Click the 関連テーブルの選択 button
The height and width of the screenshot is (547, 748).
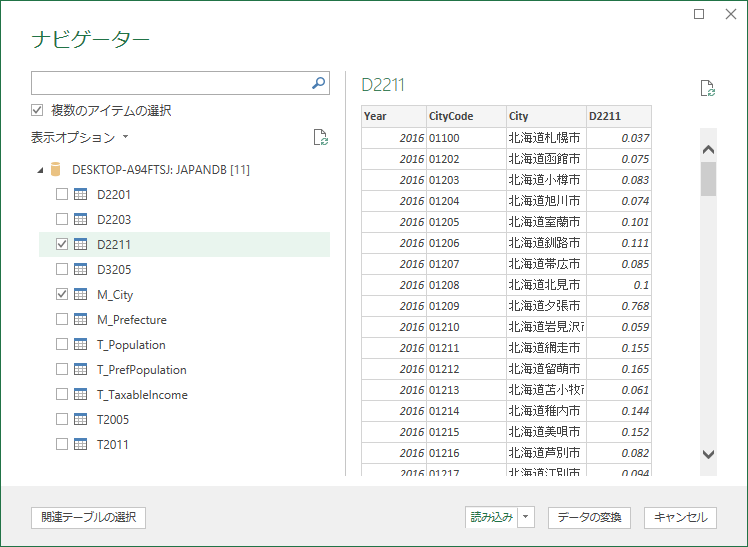click(x=89, y=518)
